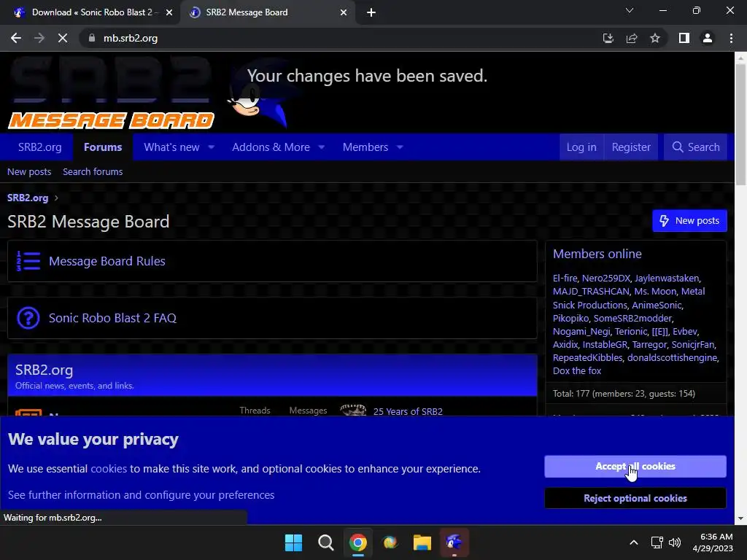The image size is (747, 560).
Task: Open SRB2.org nav item
Action: 40,147
